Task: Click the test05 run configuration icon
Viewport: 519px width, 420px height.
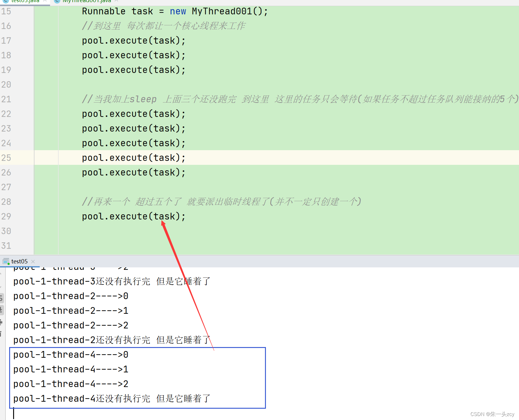Action: pyautogui.click(x=5, y=261)
